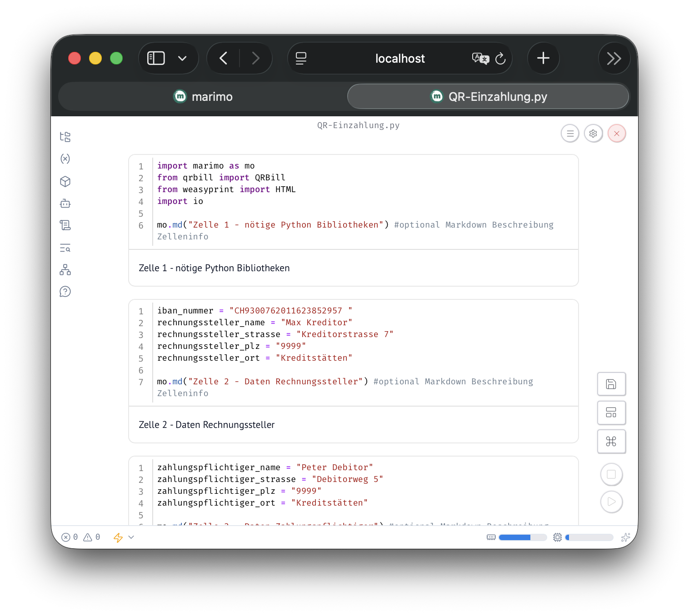Open the command palette button
This screenshot has width=689, height=616.
click(x=611, y=442)
